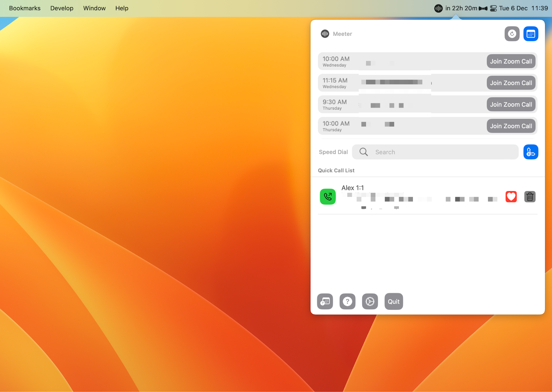Viewport: 552px width, 392px height.
Task: Click the bowtie-shaped menu bar icon
Action: pyautogui.click(x=483, y=8)
